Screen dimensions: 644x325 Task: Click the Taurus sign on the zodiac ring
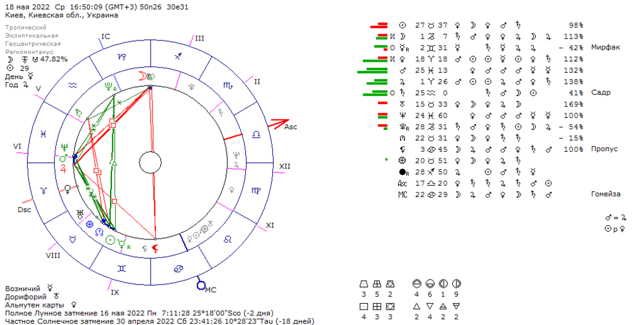(x=73, y=239)
